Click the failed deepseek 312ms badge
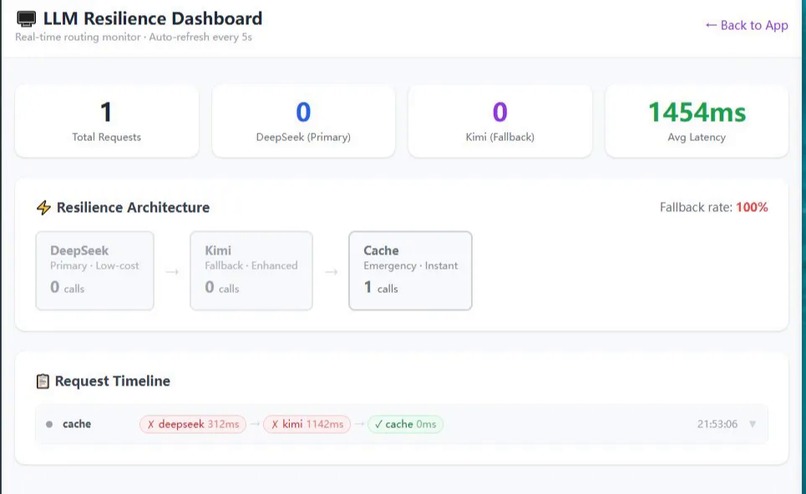Screen dimensions: 806x494 pos(193,424)
